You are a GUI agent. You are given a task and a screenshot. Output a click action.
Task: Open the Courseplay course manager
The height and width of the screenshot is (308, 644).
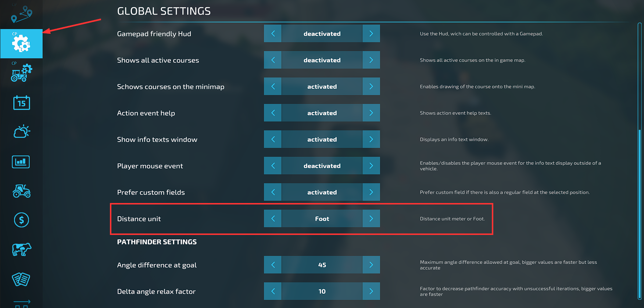21,14
